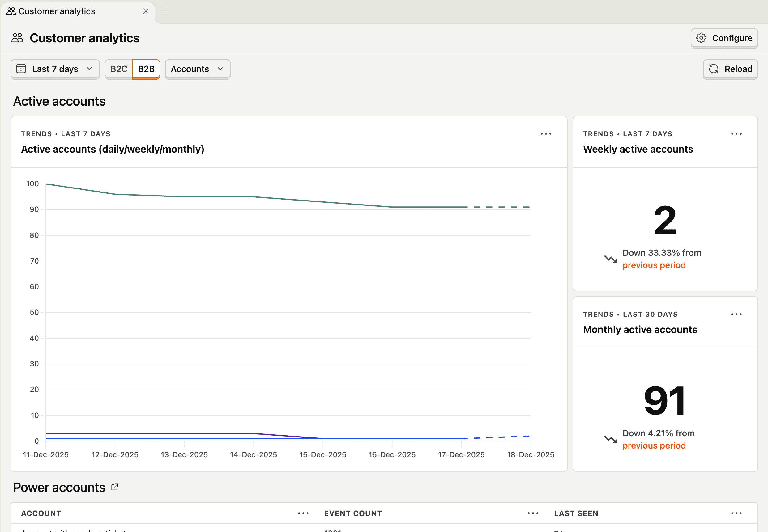Open options menu on the ACCOUNT column
The width and height of the screenshot is (768, 532).
coord(303,513)
